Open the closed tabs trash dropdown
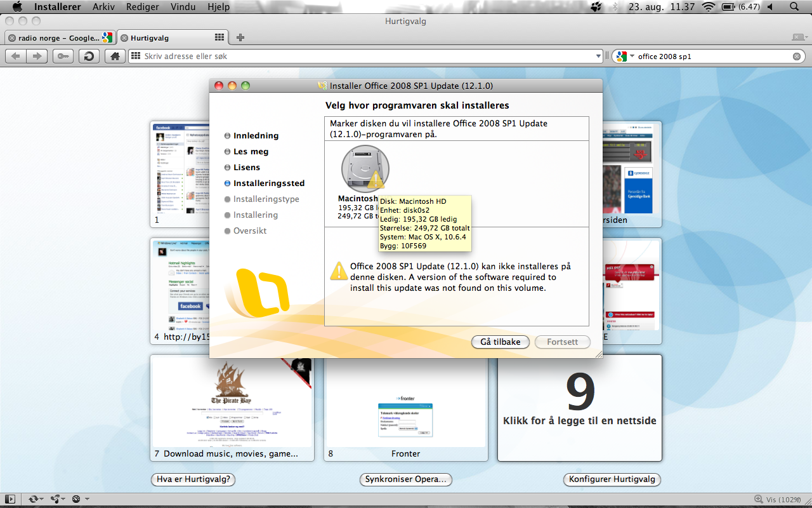Screen dimensions: 812x508 [799, 37]
